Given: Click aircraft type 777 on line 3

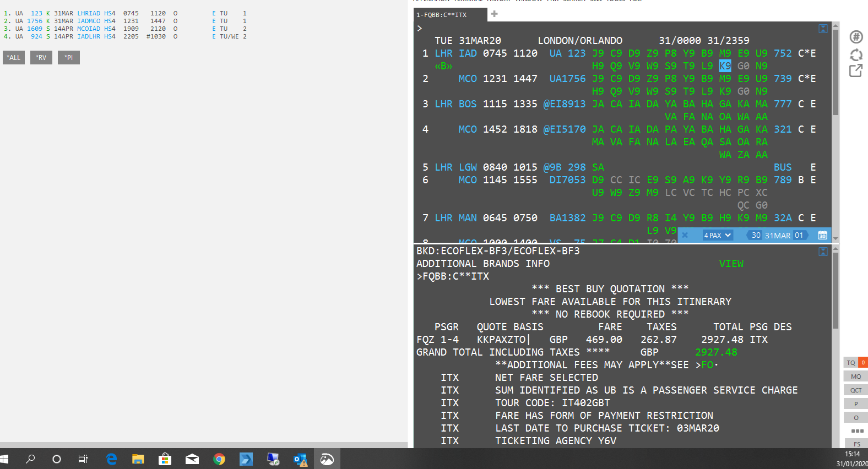Looking at the screenshot, I should point(783,104).
